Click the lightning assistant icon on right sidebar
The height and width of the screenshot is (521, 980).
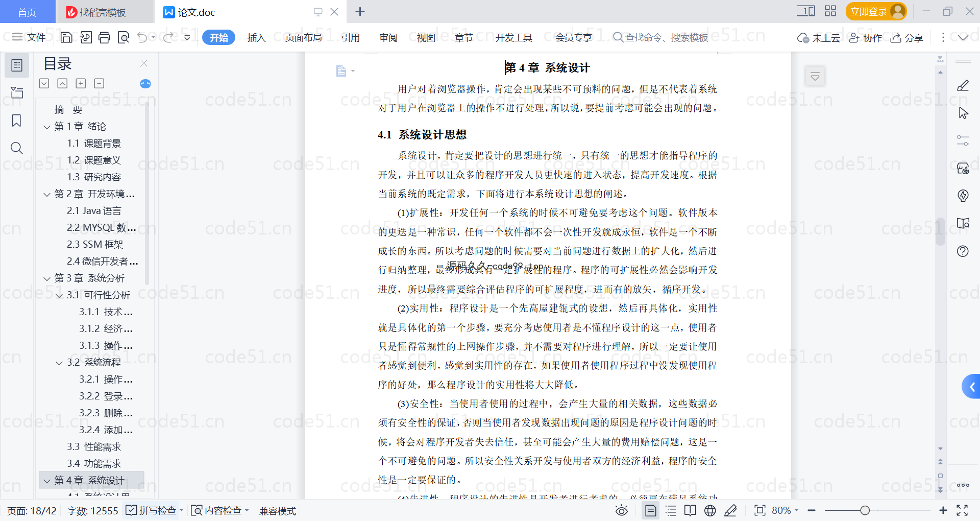click(x=963, y=196)
